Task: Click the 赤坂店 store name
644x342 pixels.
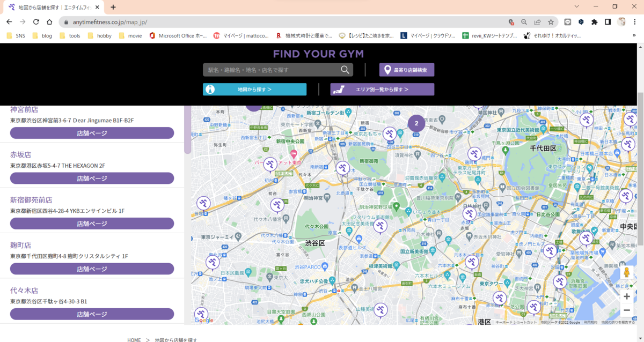Action: pos(20,154)
